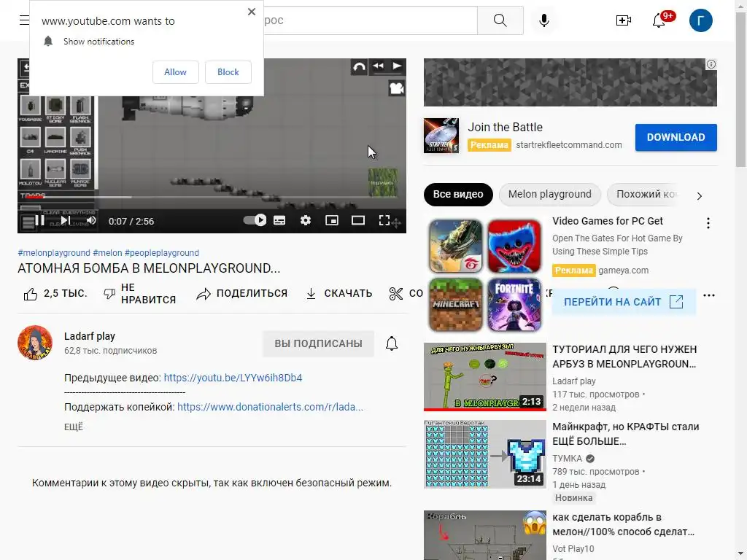Open Ladarf play channel avatar
The height and width of the screenshot is (560, 747).
tap(35, 343)
